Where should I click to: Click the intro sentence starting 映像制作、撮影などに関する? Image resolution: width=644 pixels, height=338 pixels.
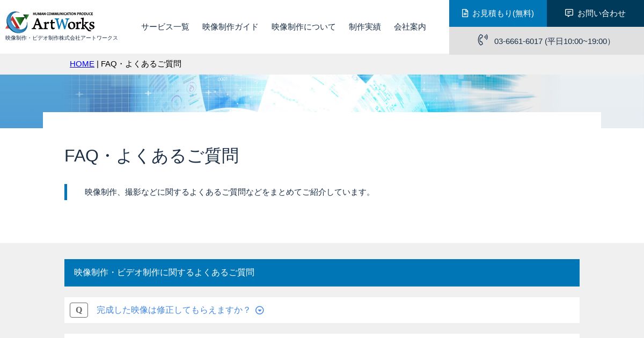pos(229,192)
